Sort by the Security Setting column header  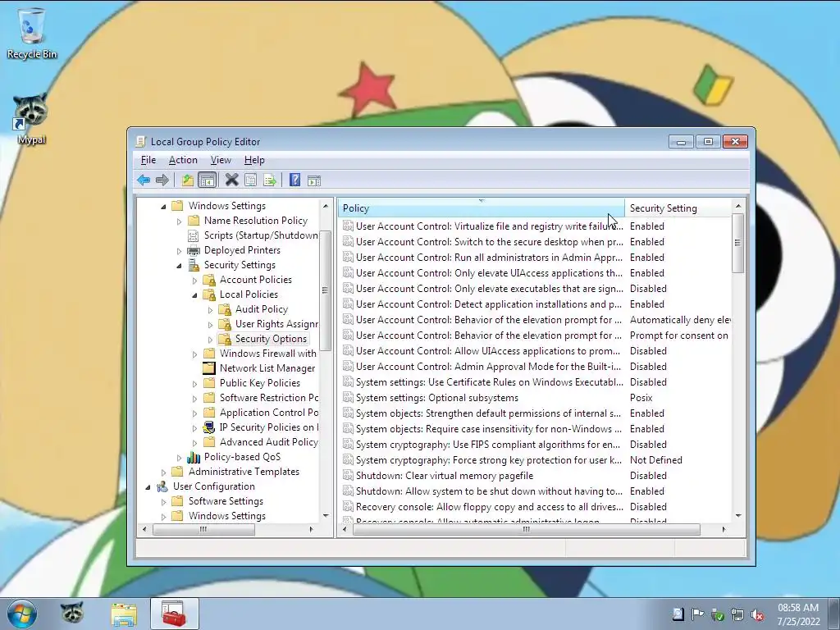(x=678, y=208)
